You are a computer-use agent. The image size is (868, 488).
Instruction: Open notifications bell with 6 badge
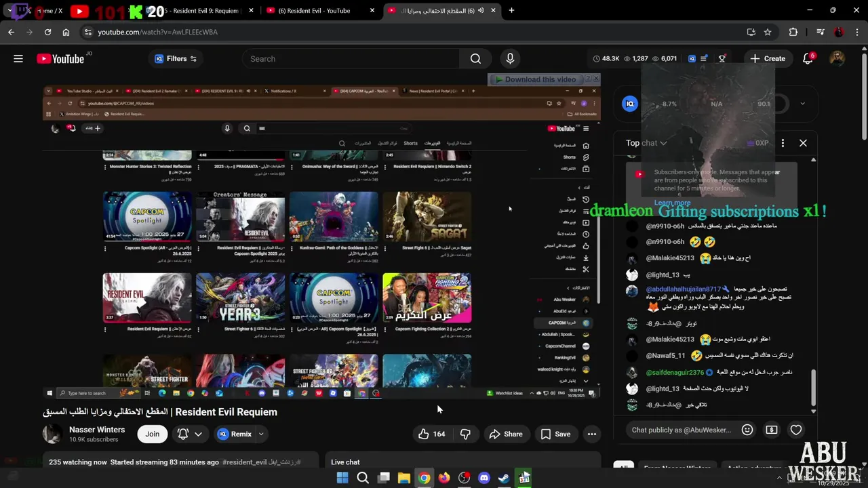[x=808, y=59]
